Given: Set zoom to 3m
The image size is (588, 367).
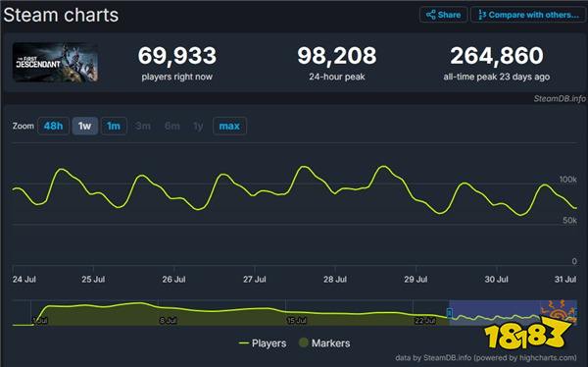Looking at the screenshot, I should (143, 126).
